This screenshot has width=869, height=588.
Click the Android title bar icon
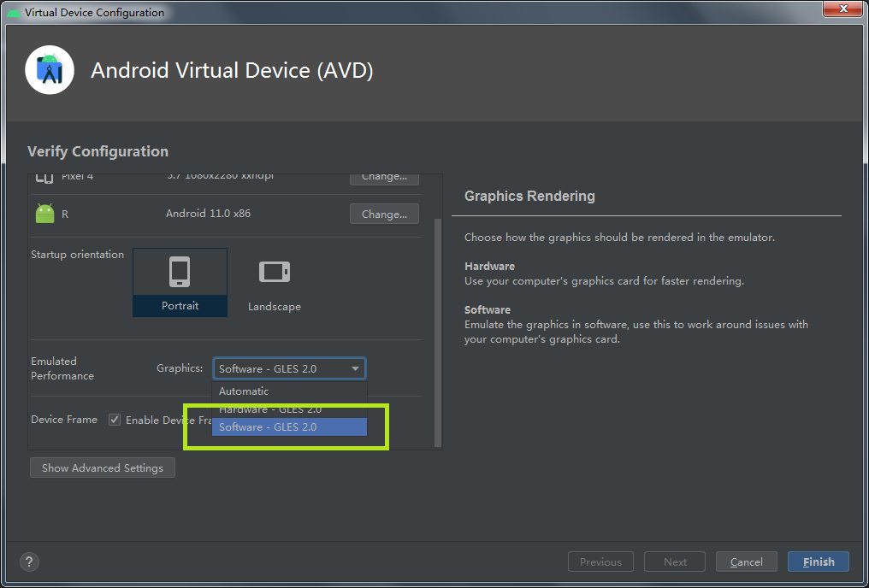(14, 12)
